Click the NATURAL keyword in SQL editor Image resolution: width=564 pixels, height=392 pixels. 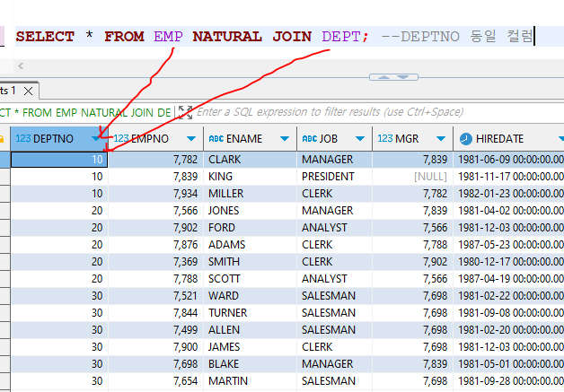click(227, 37)
